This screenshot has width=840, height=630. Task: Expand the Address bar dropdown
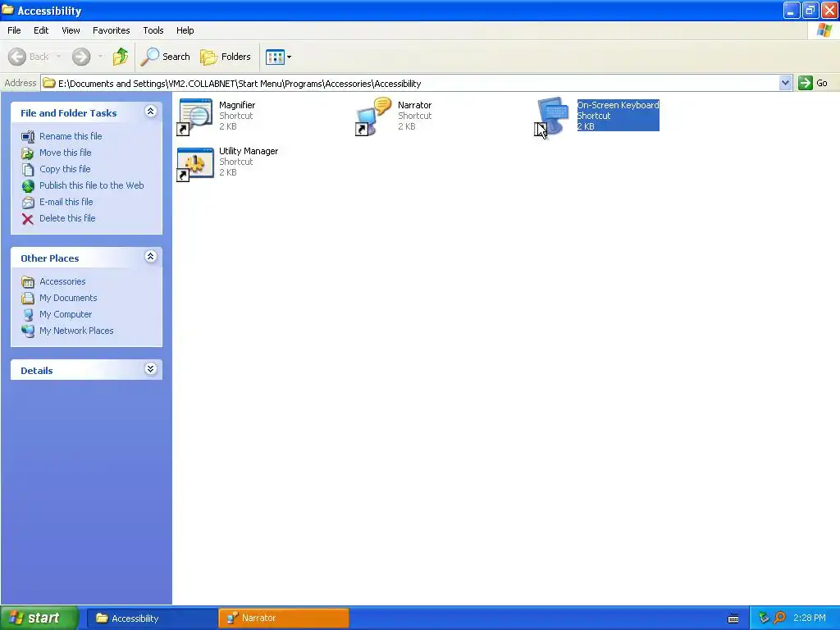(x=785, y=83)
